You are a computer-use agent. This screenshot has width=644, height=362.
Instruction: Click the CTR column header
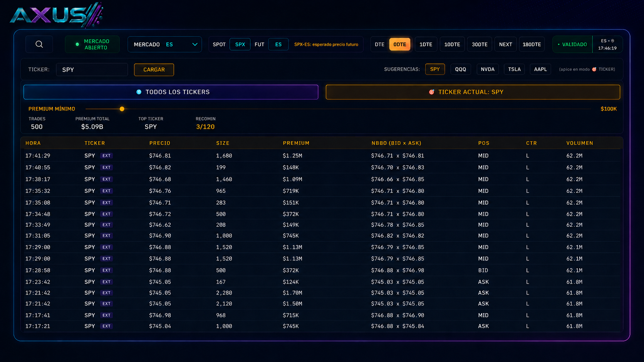pos(532,143)
